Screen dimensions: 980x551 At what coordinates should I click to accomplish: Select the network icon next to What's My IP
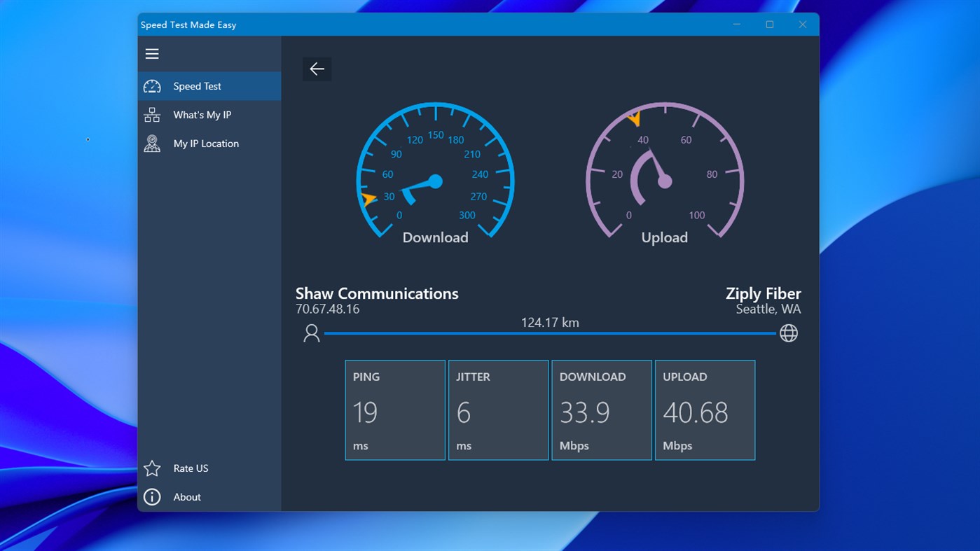tap(152, 114)
